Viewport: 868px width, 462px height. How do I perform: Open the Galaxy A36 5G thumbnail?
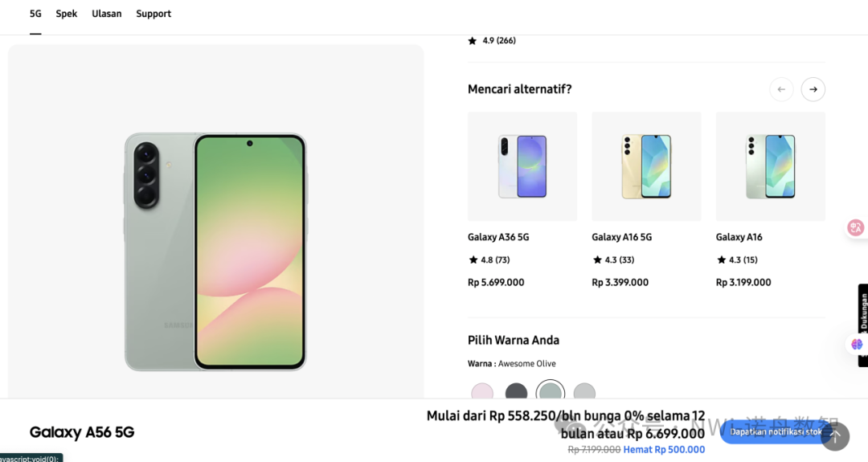coord(522,166)
